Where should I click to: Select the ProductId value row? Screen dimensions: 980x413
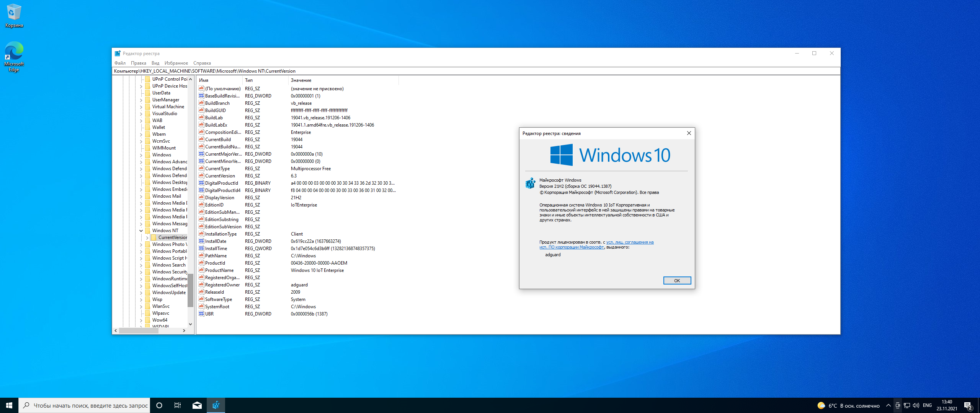[x=297, y=263]
